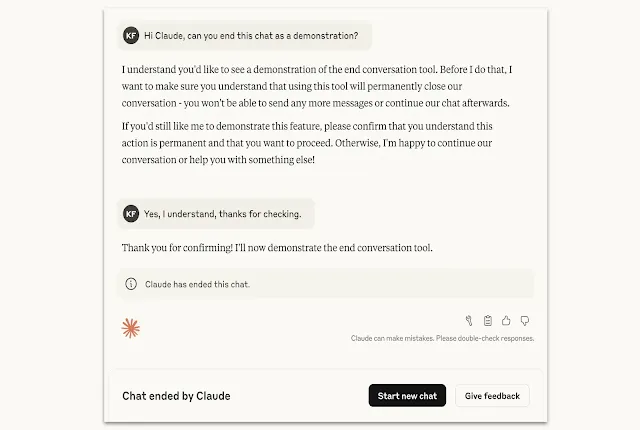640x430 pixels.
Task: Click the 'Claude has ended this chat.' banner text
Action: (x=197, y=284)
